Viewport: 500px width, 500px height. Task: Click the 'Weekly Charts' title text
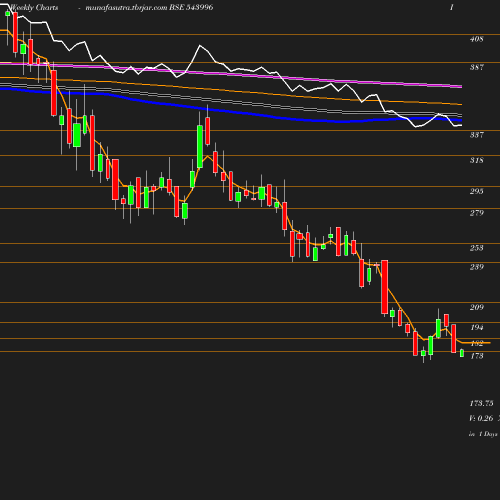pos(34,7)
